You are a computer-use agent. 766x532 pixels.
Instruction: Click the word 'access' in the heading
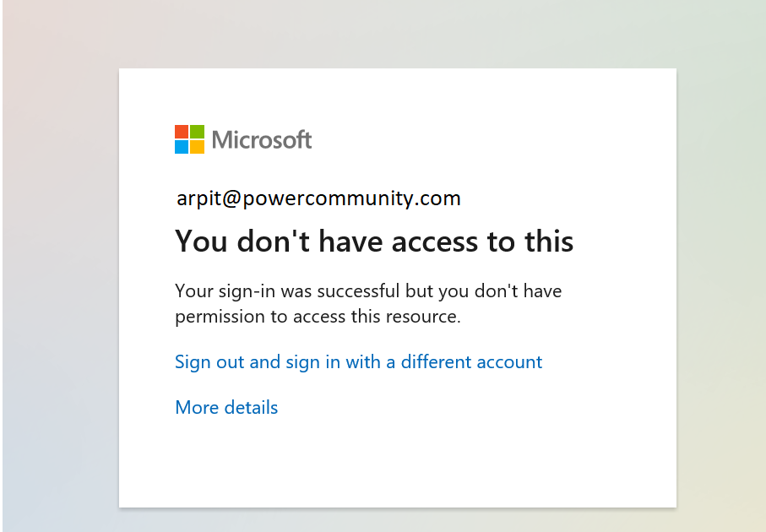435,242
